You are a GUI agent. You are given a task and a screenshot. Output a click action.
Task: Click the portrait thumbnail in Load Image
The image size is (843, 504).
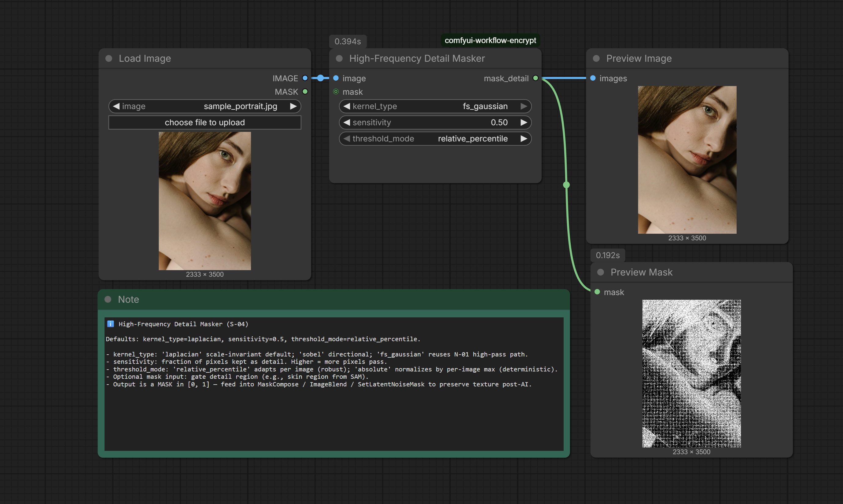coord(205,201)
